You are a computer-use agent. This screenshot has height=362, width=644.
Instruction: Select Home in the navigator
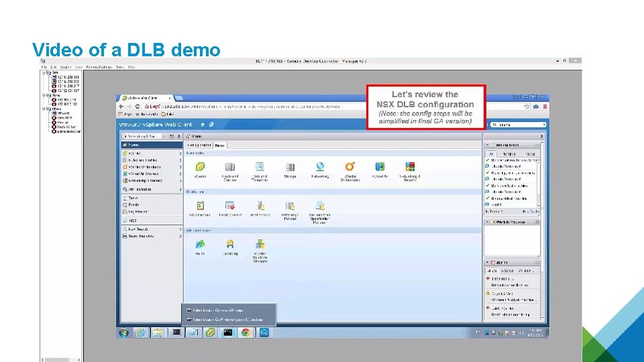pos(152,145)
